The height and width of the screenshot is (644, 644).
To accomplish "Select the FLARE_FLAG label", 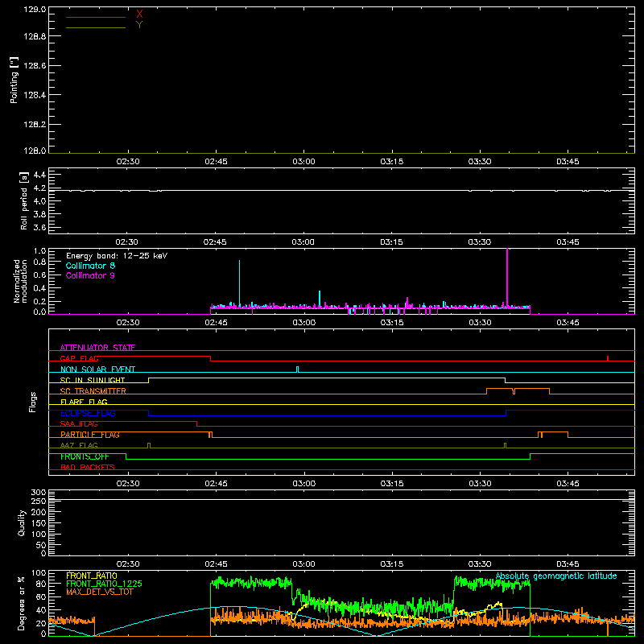I will pyautogui.click(x=84, y=402).
